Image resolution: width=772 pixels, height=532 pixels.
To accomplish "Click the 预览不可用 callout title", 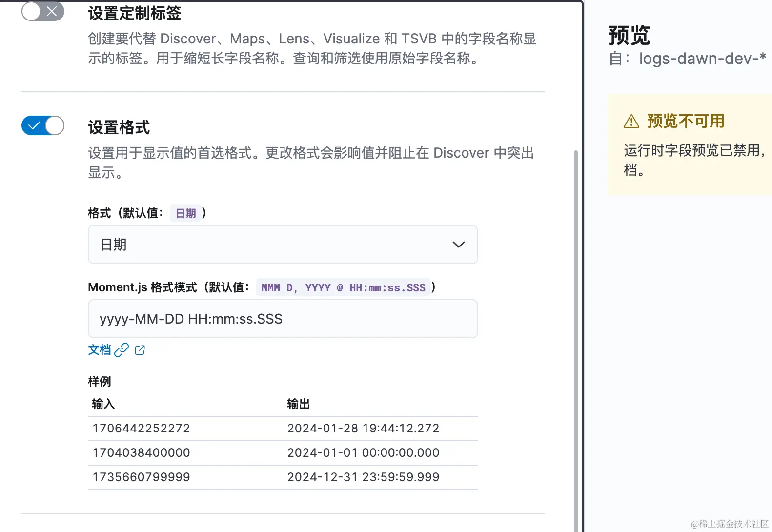I will (686, 121).
